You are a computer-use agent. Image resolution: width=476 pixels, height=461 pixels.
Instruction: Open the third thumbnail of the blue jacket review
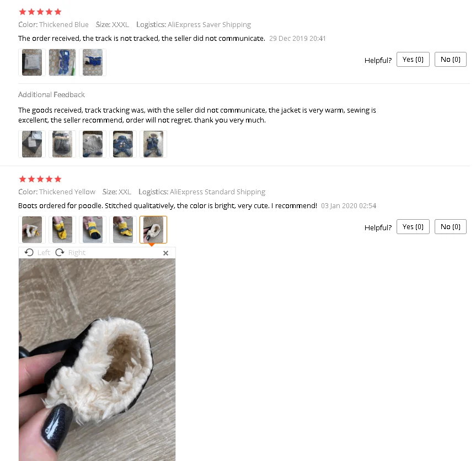click(93, 62)
